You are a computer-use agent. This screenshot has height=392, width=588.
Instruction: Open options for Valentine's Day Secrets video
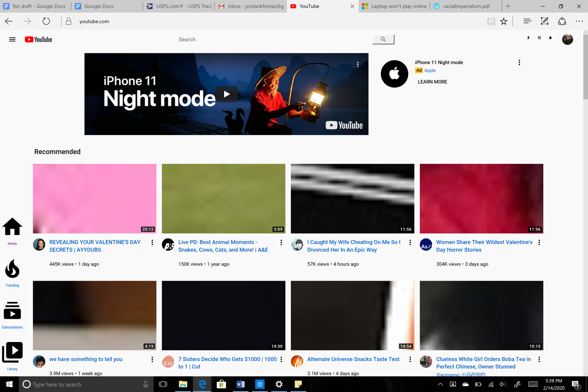[152, 242]
